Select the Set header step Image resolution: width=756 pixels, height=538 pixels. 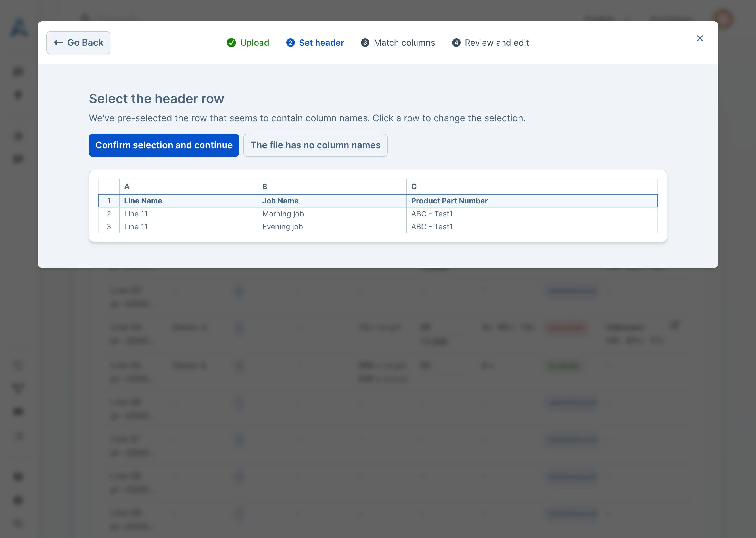pos(315,43)
